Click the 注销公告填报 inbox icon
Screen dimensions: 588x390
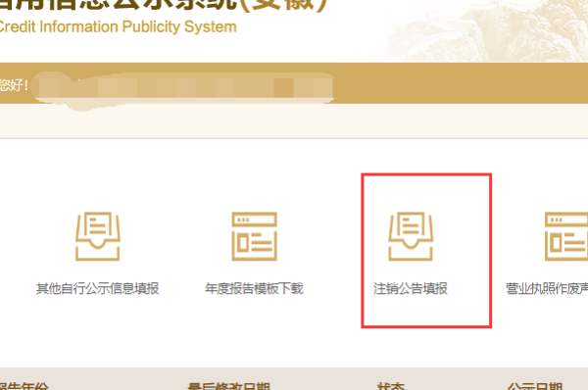click(x=411, y=236)
